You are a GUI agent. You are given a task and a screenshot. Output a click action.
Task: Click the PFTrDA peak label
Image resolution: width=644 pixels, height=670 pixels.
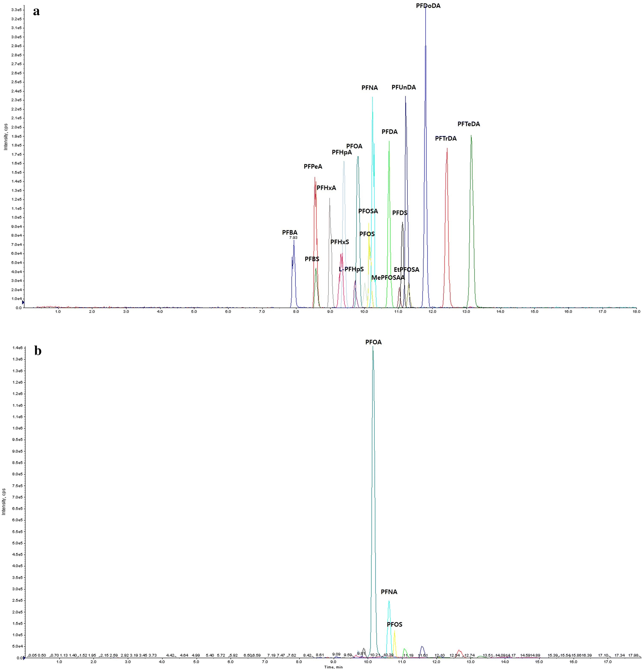point(445,138)
